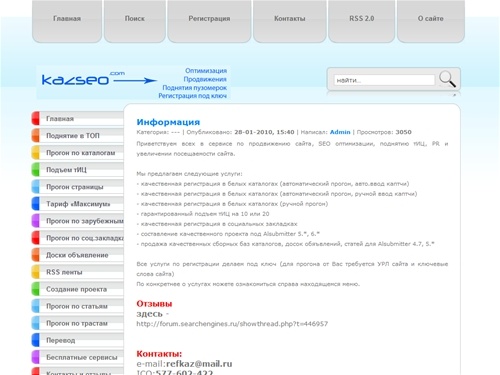
Task: Open Бесплатные сервисы sidebar item
Action: (77, 357)
